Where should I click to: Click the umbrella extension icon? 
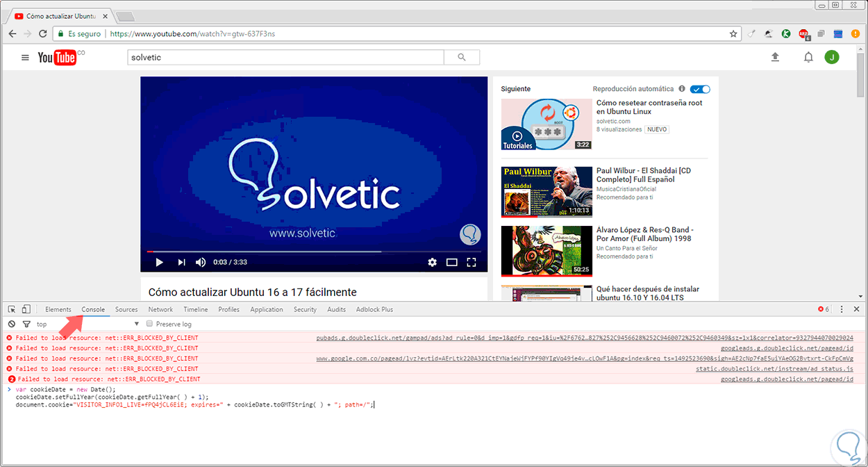coord(769,33)
